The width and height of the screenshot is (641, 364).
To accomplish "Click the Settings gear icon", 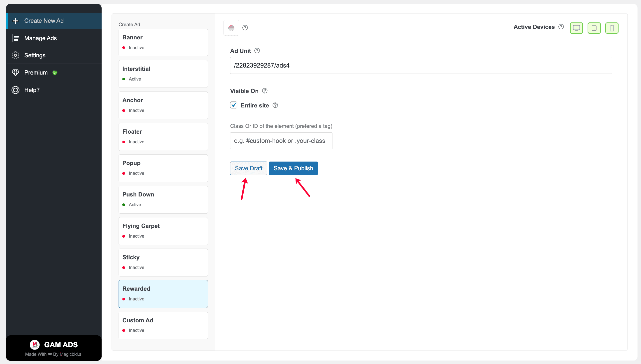I will (15, 55).
